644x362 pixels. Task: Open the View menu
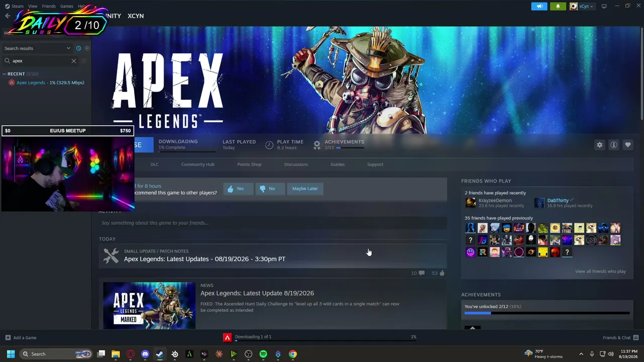33,6
